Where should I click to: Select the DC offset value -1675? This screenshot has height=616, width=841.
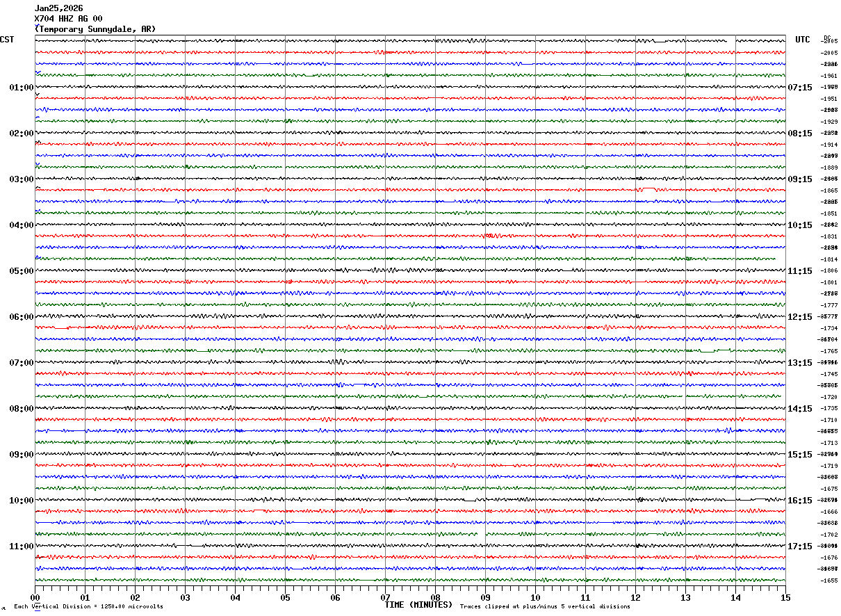point(829,489)
